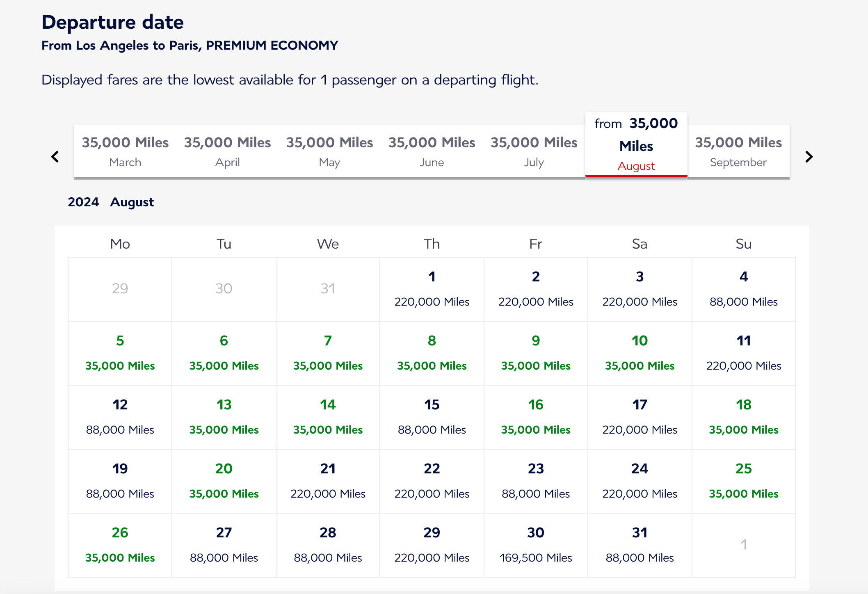Switch to the July month tab
This screenshot has height=594, width=868.
[534, 152]
